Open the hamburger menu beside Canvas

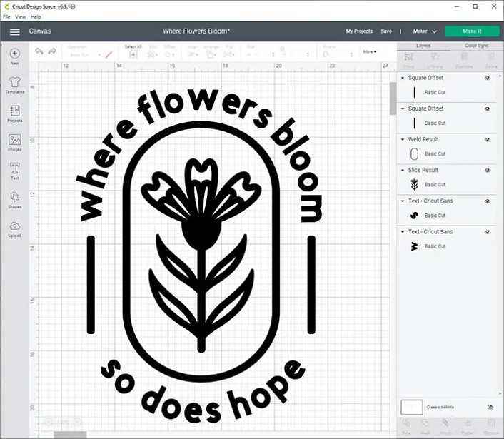[15, 31]
